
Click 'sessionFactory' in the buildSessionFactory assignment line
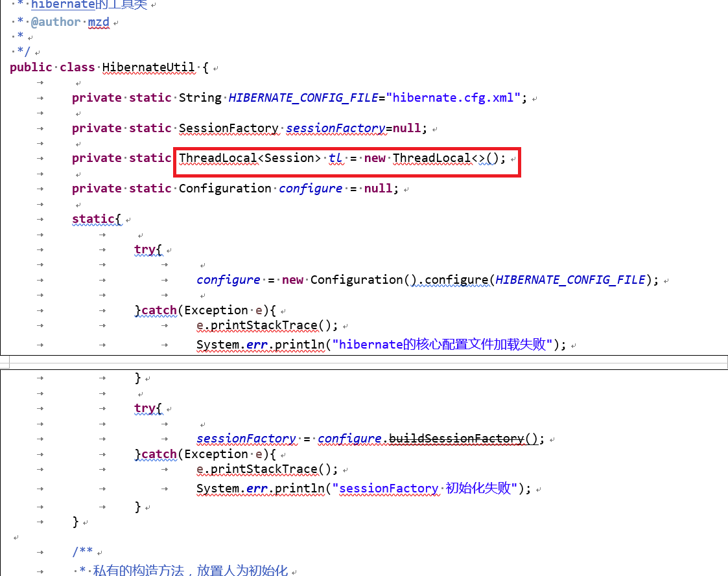[x=246, y=439]
